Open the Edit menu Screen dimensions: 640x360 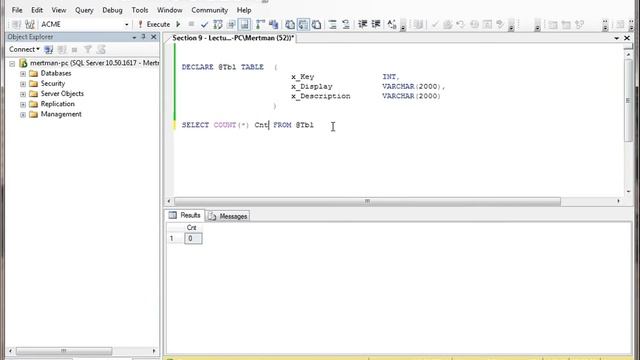pos(37,10)
